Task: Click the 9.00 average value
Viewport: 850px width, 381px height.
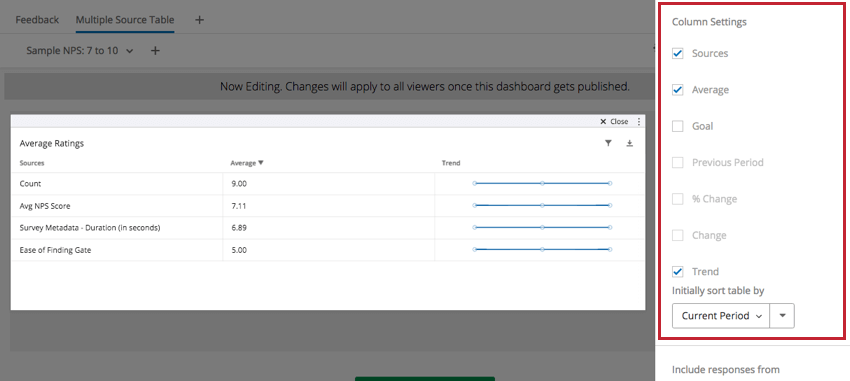Action: (239, 184)
